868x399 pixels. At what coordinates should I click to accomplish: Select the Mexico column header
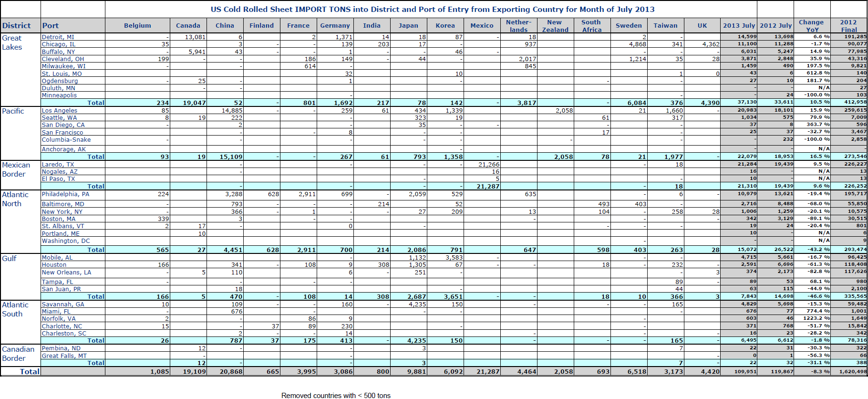coord(482,26)
